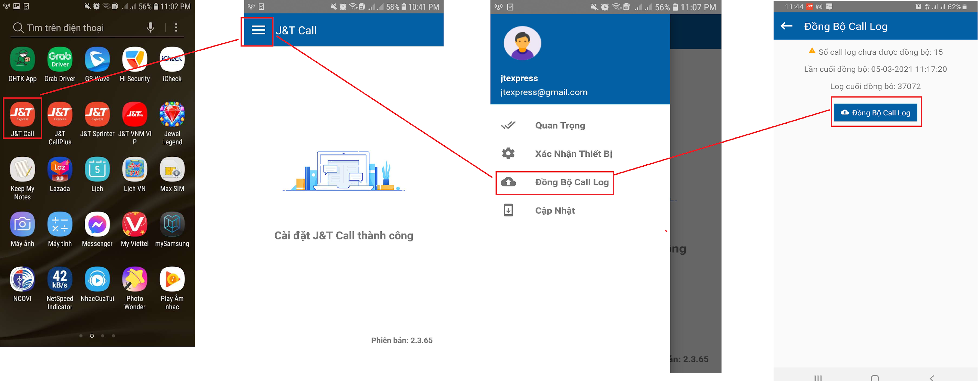The height and width of the screenshot is (381, 980).
Task: Tap the Messenger app icon
Action: [97, 224]
